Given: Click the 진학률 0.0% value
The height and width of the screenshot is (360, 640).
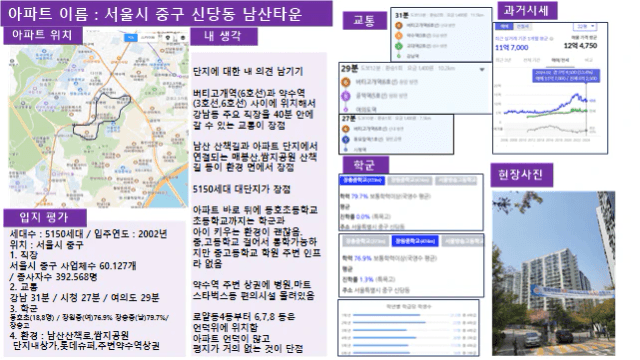Looking at the screenshot, I should (363, 216).
